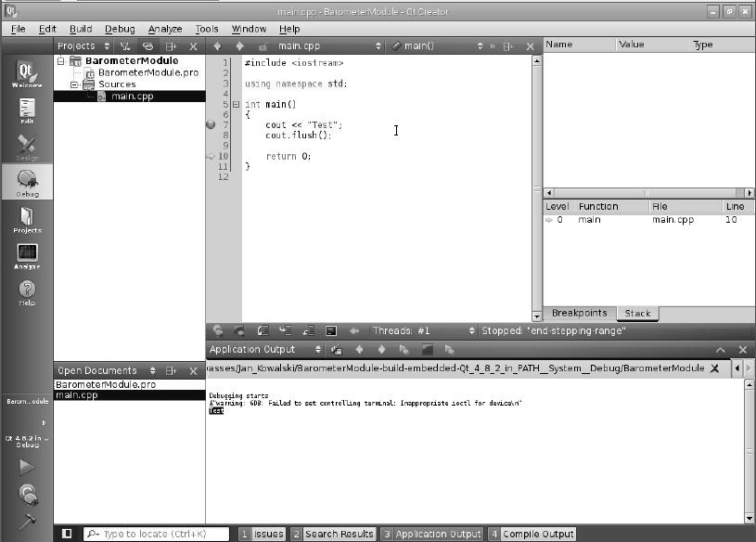Open the main() symbol dropdown
The width and height of the screenshot is (756, 542).
436,46
